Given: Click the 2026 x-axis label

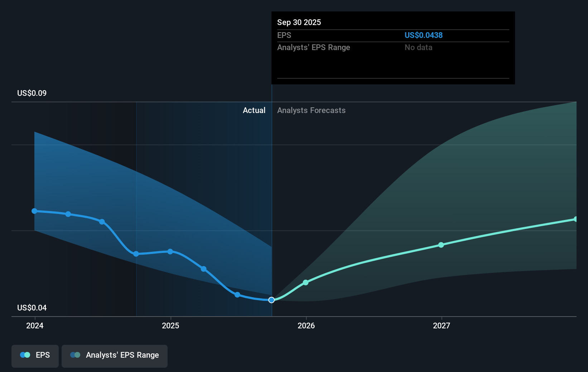Looking at the screenshot, I should [306, 325].
